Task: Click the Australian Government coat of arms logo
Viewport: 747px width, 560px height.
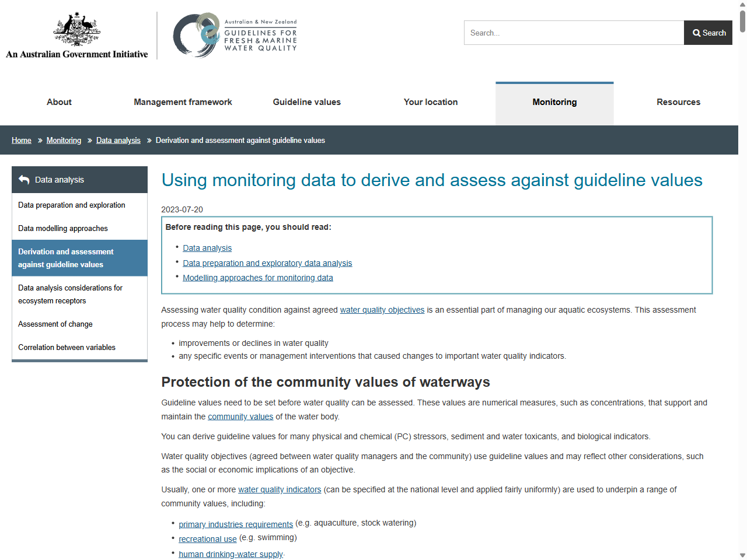Action: 76,32
